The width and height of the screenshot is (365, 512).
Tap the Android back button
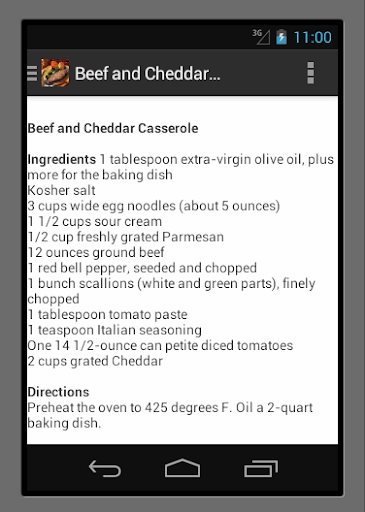(x=105, y=468)
